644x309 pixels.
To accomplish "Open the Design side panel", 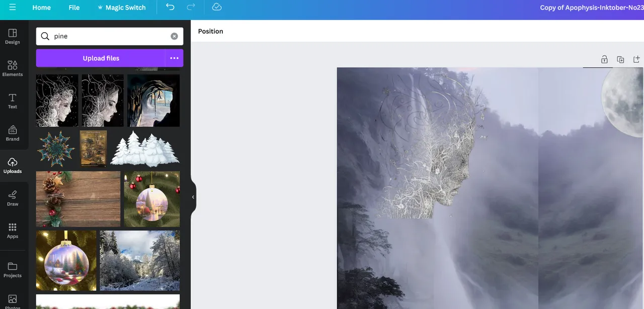I will click(13, 37).
